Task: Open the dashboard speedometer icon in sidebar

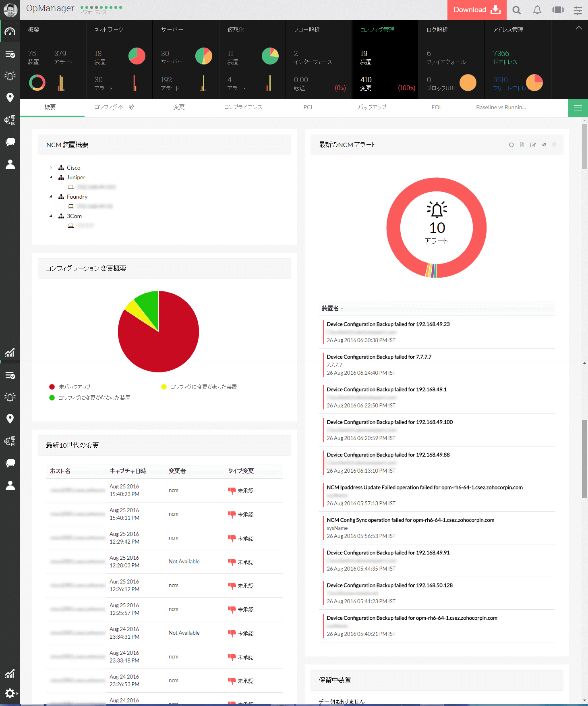Action: pyautogui.click(x=10, y=32)
